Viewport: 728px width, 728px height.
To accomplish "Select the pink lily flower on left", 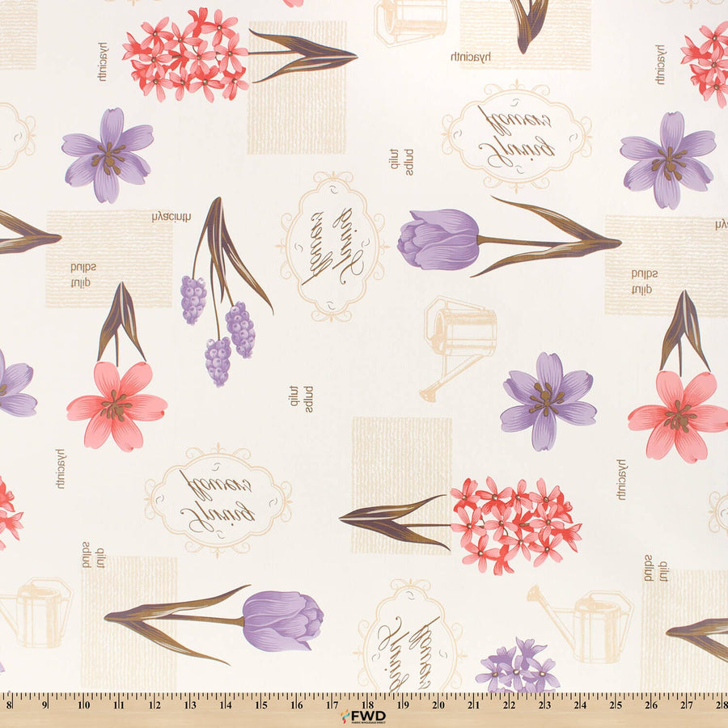I will click(117, 404).
